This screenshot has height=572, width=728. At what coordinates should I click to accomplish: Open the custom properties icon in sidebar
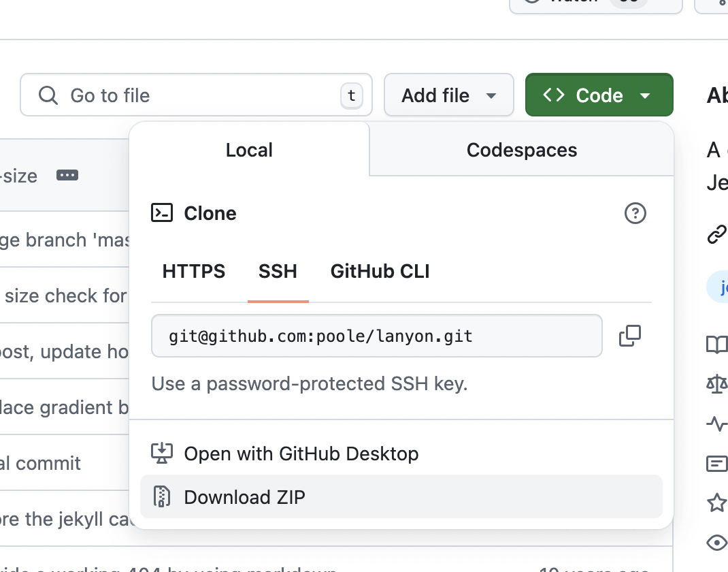[x=717, y=464]
